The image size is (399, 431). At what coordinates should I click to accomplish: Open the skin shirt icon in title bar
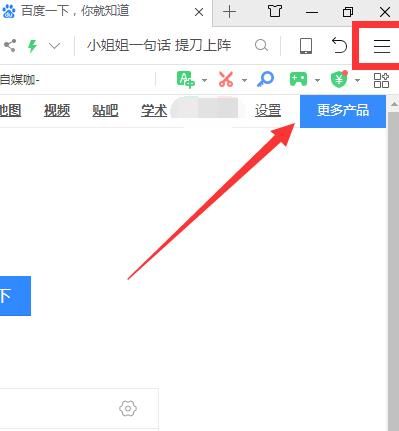pos(275,12)
